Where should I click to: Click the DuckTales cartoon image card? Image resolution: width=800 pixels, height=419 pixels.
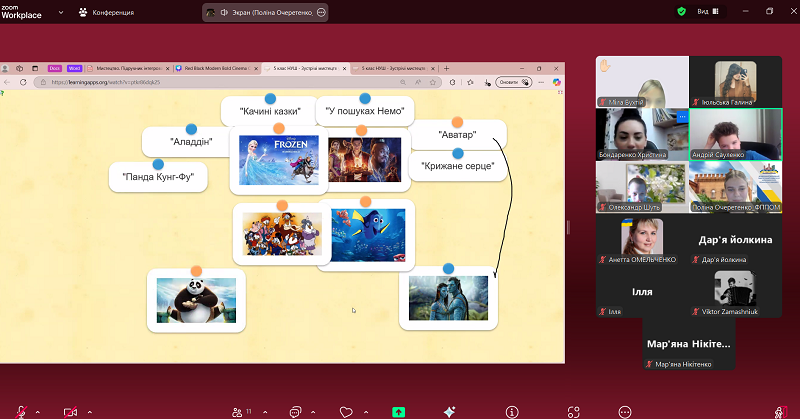coord(282,234)
